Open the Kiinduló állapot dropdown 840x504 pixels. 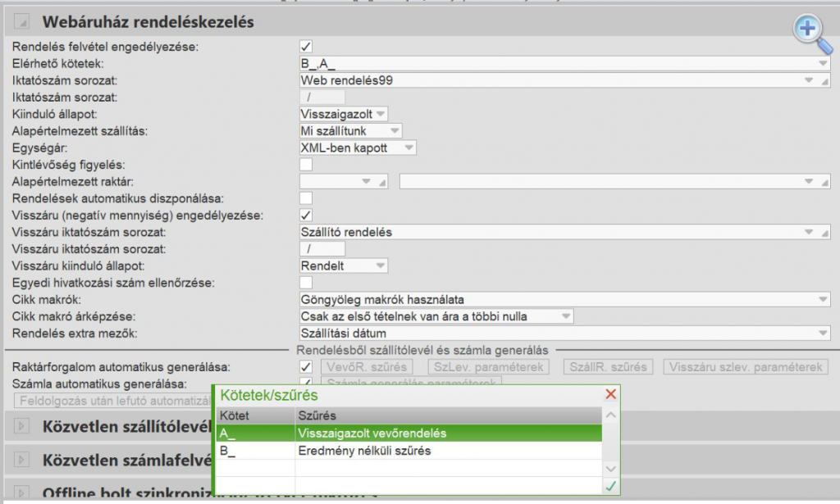(x=380, y=114)
